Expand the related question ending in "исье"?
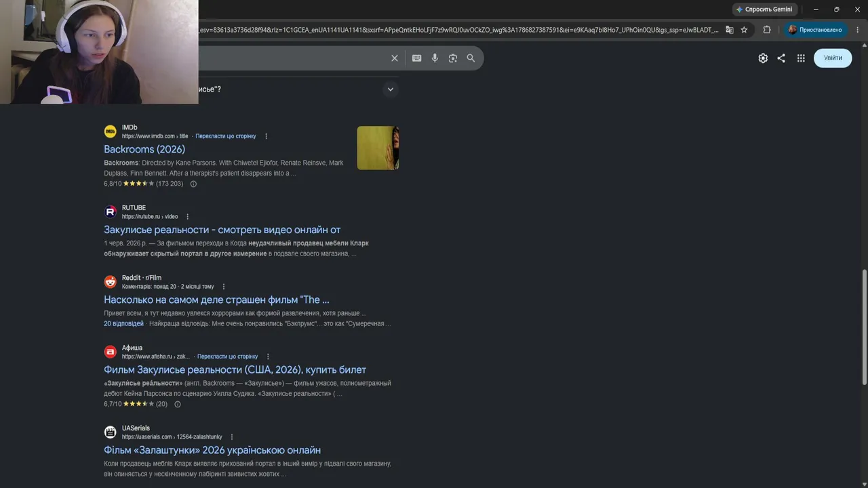The width and height of the screenshot is (868, 488). [390, 89]
